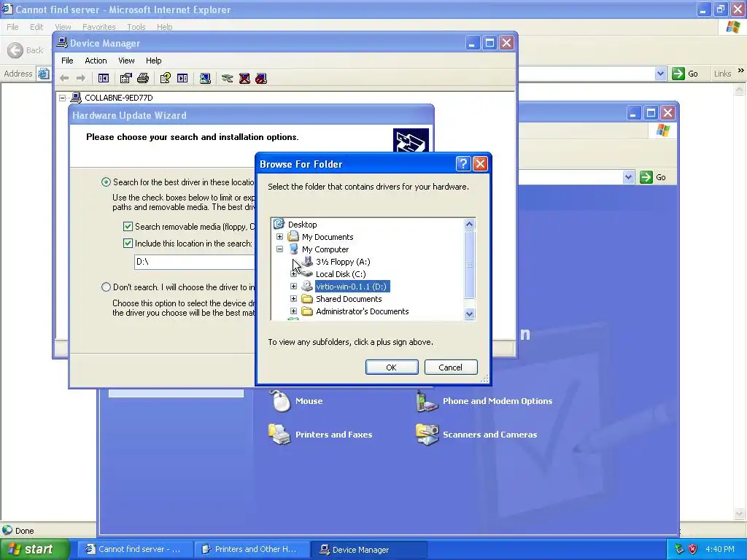This screenshot has height=560, width=747.
Task: Click the network connection tray icon
Action: tap(679, 549)
